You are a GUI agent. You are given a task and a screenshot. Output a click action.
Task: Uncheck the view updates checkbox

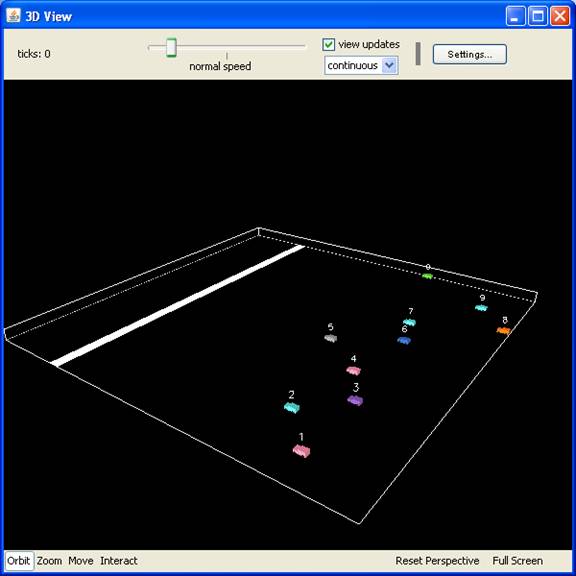[328, 44]
